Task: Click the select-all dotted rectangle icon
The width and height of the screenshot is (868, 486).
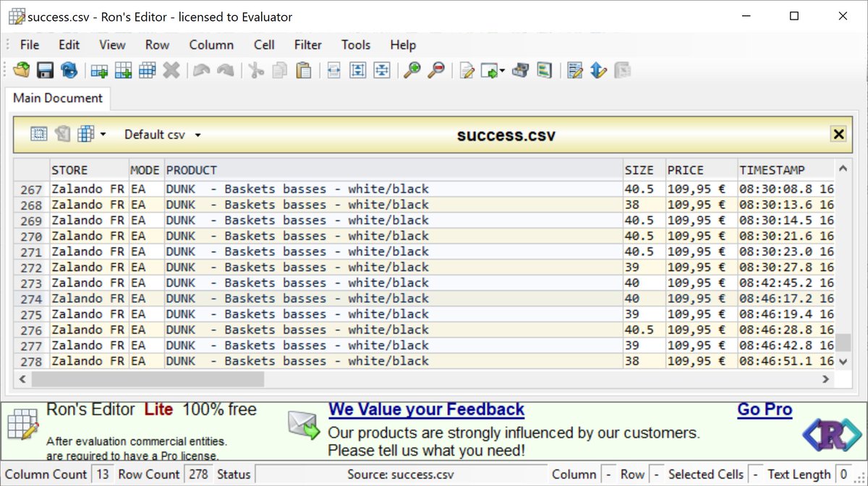Action: 39,134
